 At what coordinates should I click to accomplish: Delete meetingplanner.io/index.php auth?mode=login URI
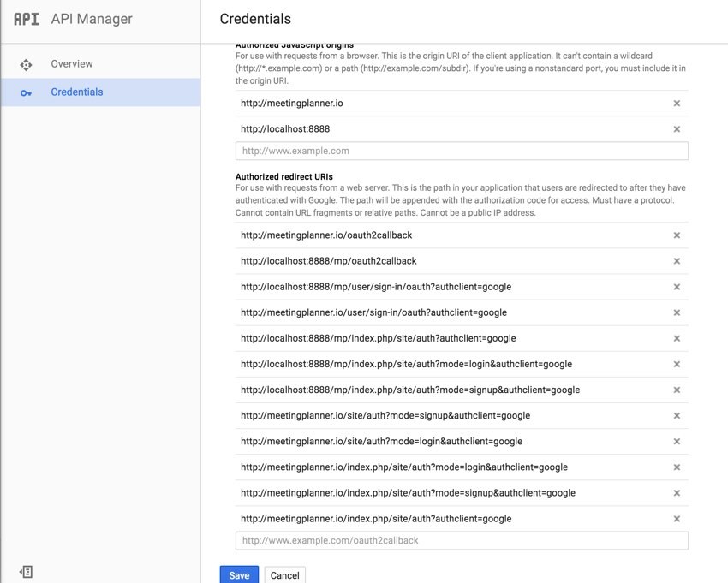677,467
